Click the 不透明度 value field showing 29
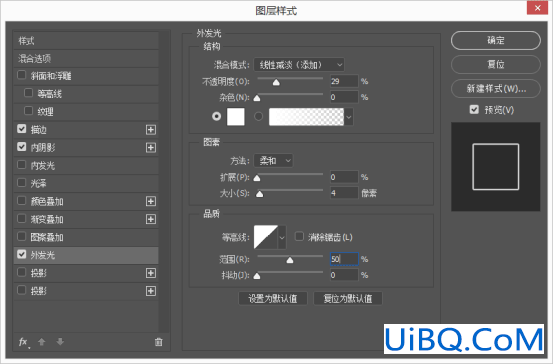 pyautogui.click(x=344, y=81)
